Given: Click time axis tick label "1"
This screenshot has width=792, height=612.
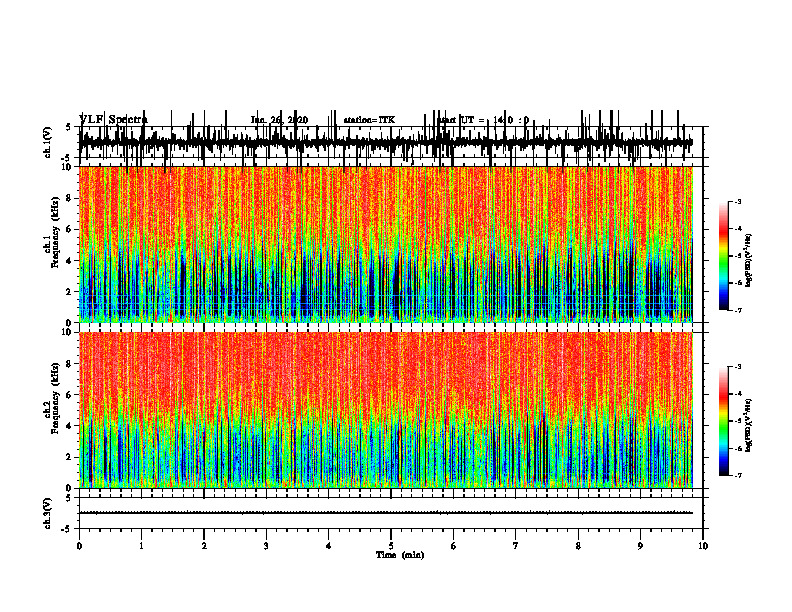Looking at the screenshot, I should (x=141, y=546).
